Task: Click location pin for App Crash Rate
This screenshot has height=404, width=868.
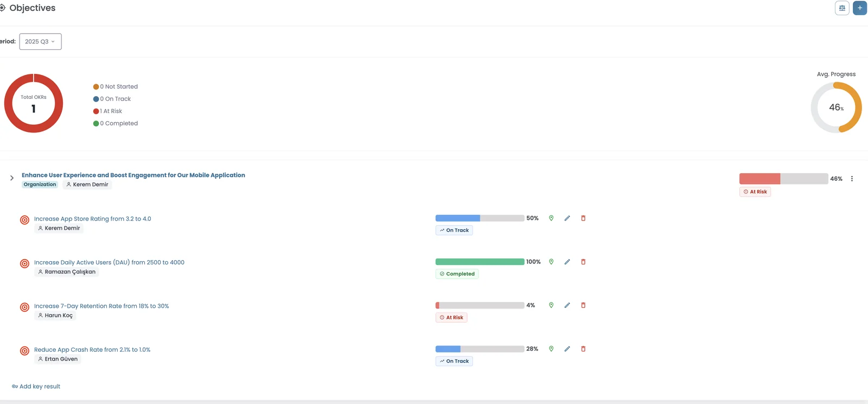Action: 551,349
